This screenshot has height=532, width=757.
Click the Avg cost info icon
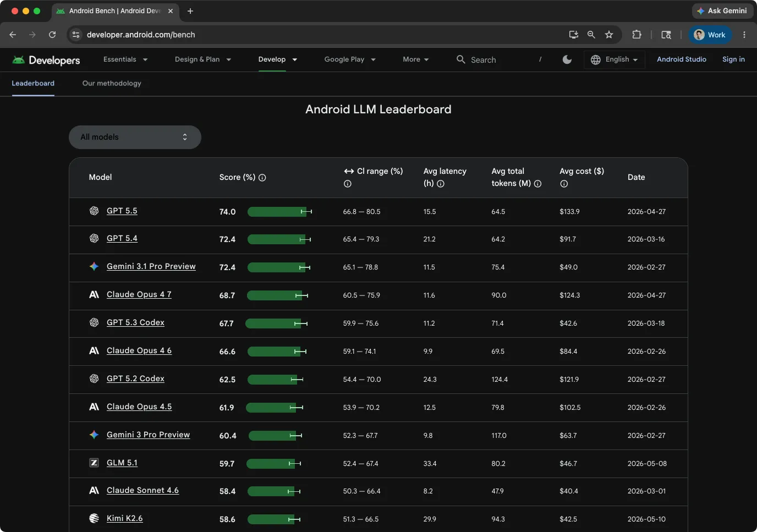564,184
